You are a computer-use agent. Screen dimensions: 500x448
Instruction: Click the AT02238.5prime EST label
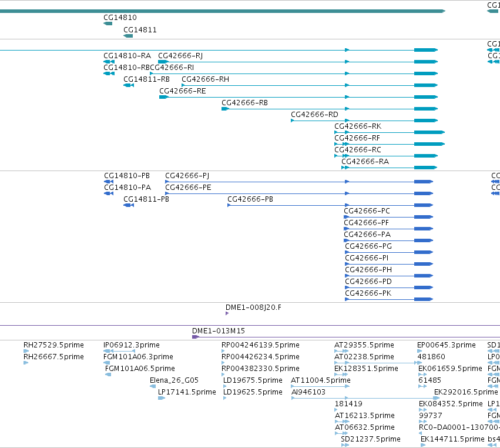364,357
